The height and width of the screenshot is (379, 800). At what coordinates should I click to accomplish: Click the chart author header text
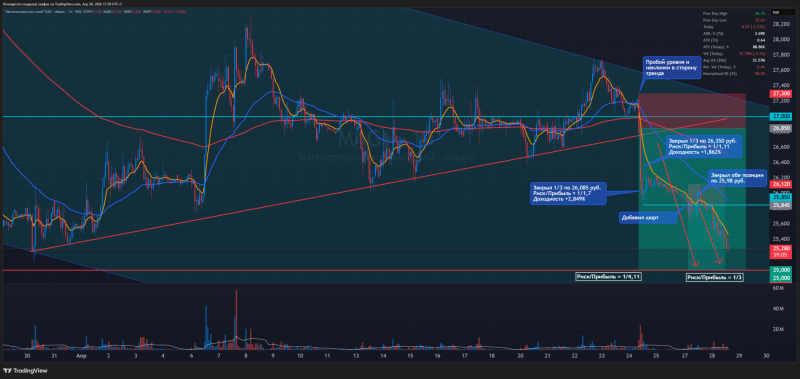[62, 4]
